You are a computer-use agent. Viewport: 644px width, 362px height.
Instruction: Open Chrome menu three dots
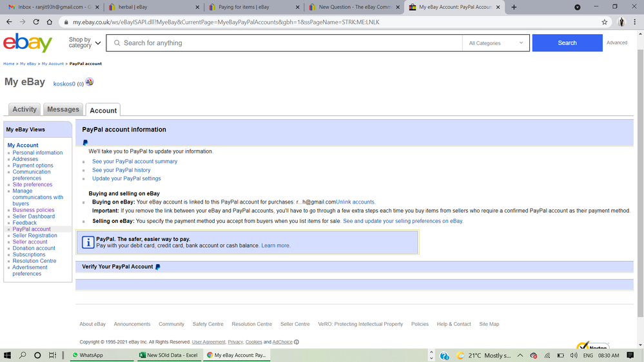click(x=634, y=22)
